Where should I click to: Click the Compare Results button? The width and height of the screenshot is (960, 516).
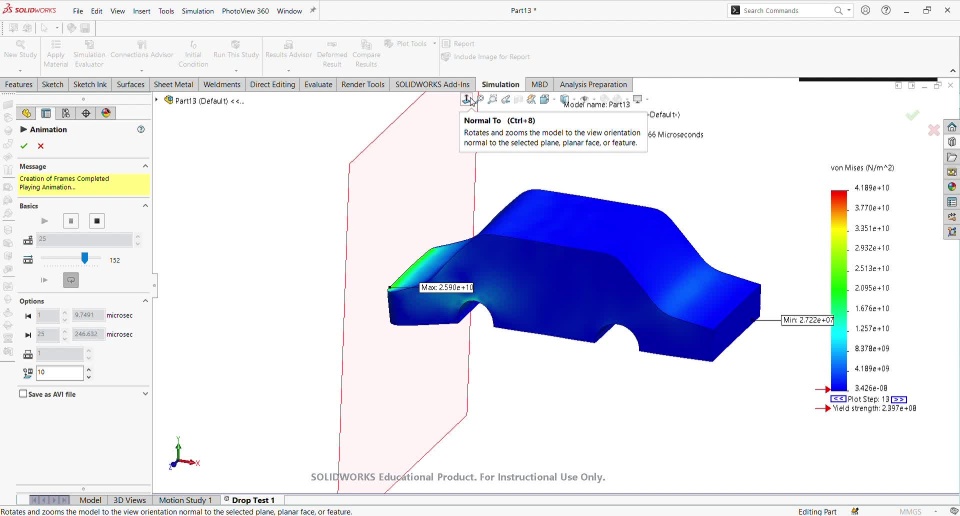366,53
